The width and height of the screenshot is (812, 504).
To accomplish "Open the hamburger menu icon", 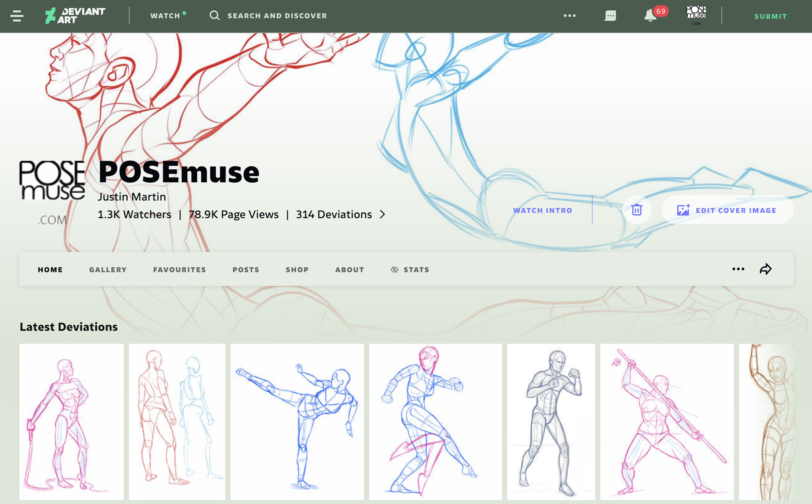I will point(17,16).
